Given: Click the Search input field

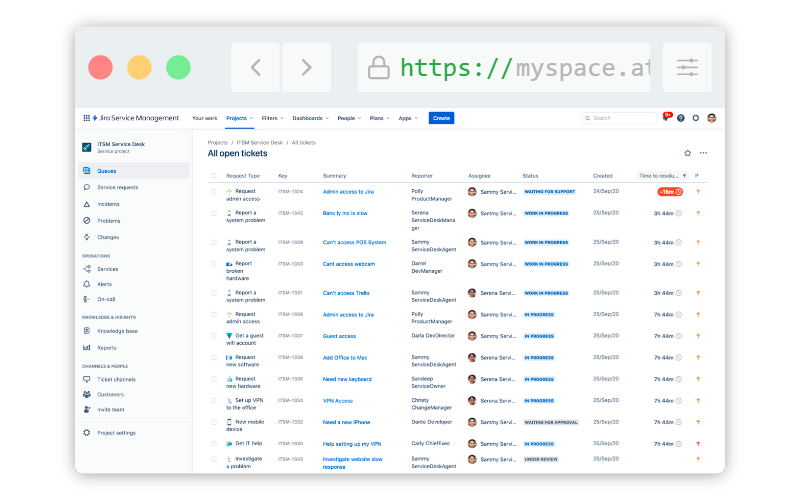Looking at the screenshot, I should pos(619,118).
